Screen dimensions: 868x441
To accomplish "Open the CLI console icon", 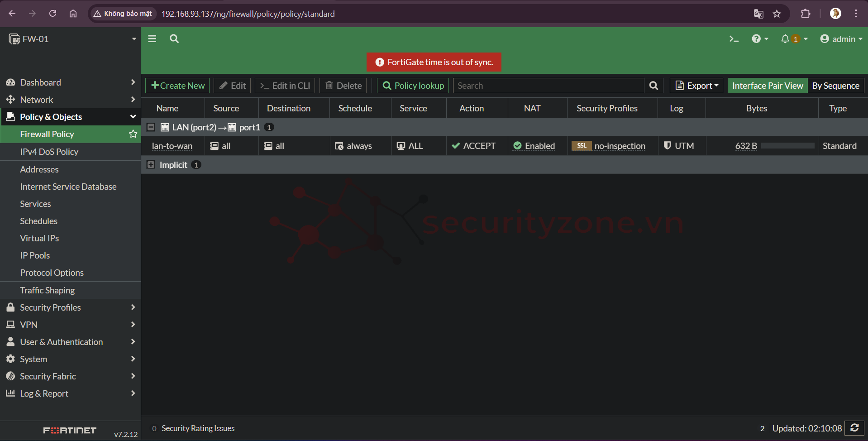I will pyautogui.click(x=734, y=39).
